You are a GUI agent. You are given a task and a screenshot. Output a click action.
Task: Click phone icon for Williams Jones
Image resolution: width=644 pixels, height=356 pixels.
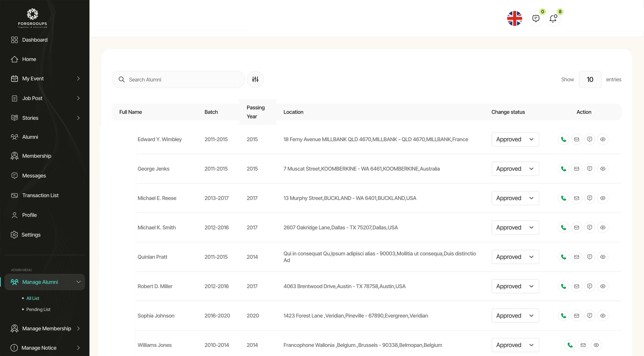(x=570, y=345)
